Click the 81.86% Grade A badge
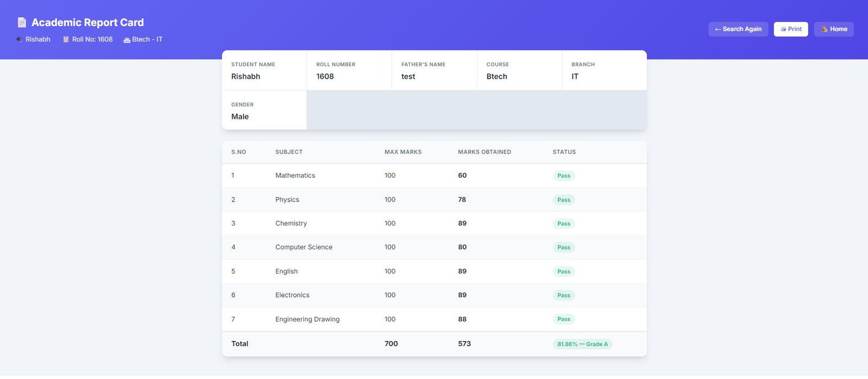This screenshot has width=868, height=379. pyautogui.click(x=582, y=344)
